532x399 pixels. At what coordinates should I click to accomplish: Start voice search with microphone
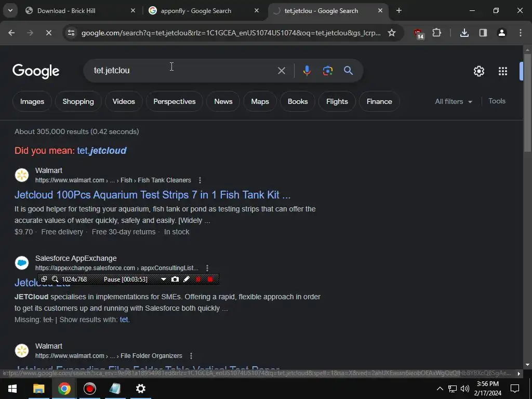click(x=307, y=71)
